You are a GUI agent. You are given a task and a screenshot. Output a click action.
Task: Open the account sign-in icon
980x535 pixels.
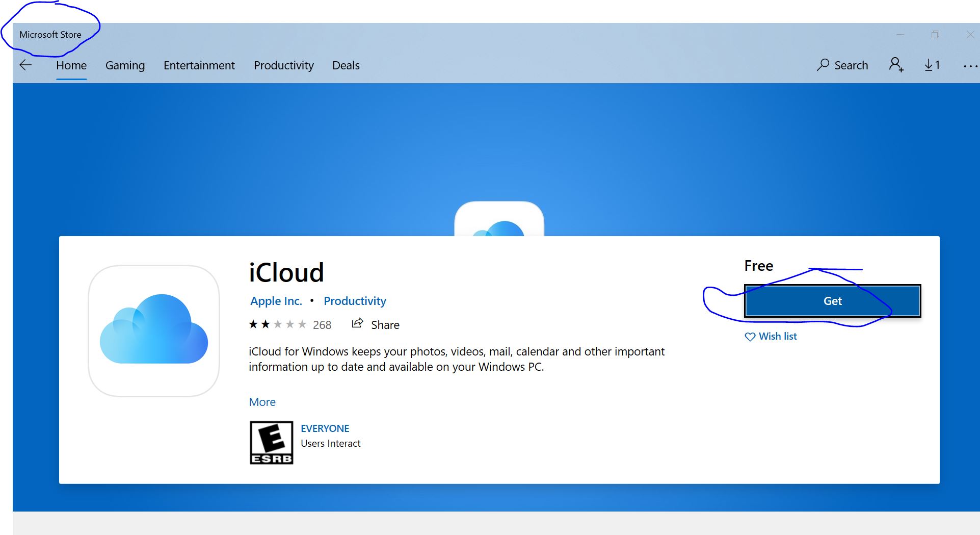pyautogui.click(x=896, y=65)
